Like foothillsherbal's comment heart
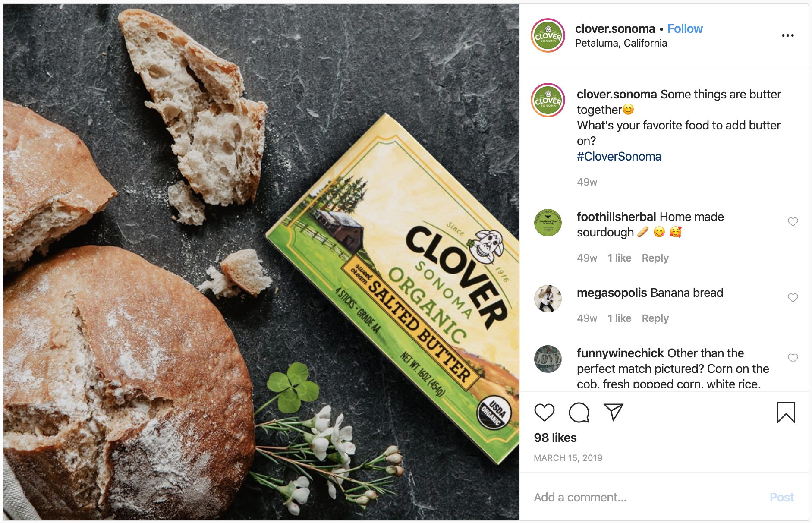 click(x=793, y=222)
